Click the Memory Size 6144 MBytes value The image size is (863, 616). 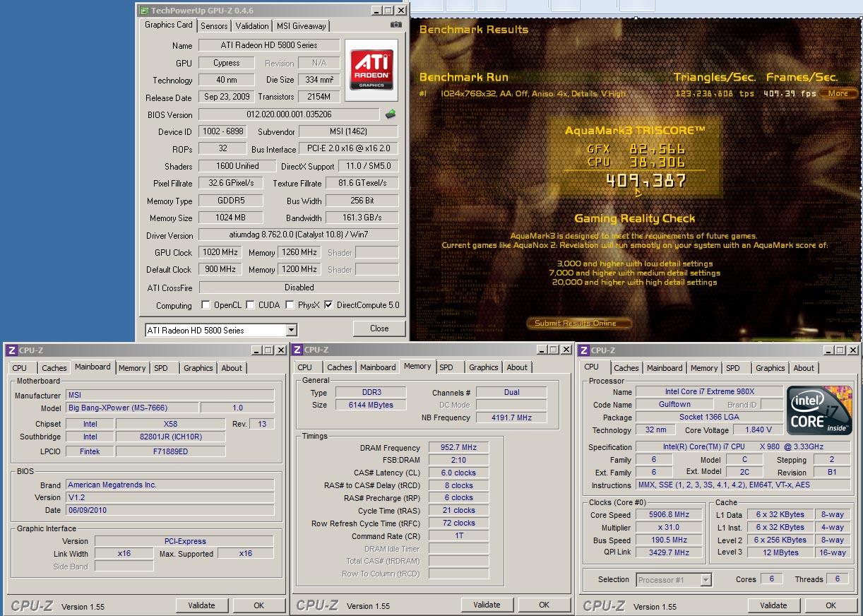(371, 405)
